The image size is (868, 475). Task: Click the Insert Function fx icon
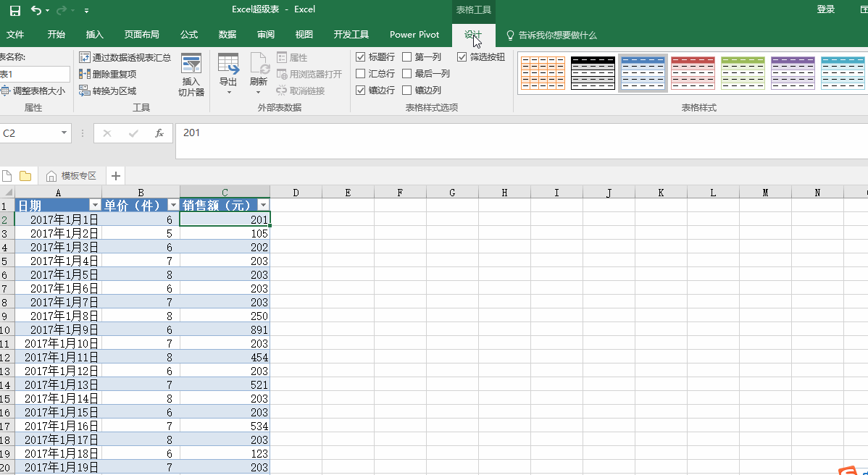click(x=159, y=133)
